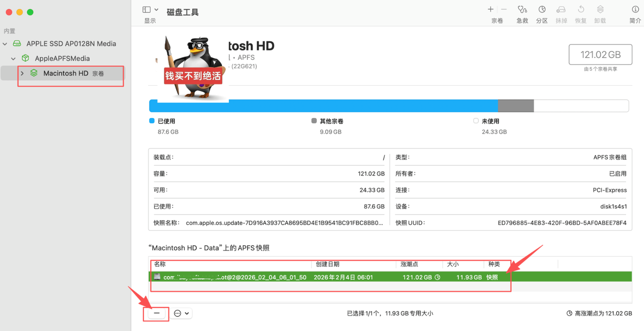Image resolution: width=644 pixels, height=331 pixels.
Task: Open the 分区 partition tool
Action: pyautogui.click(x=542, y=9)
